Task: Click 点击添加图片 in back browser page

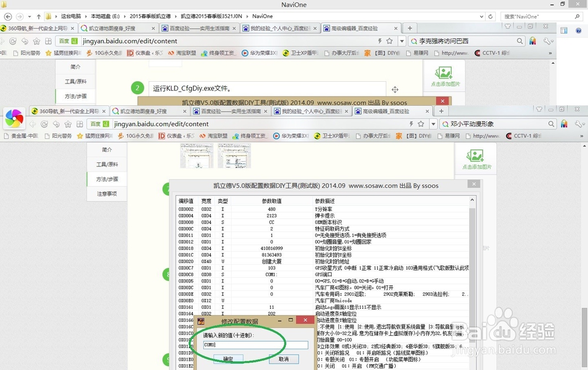Action: pos(445,76)
